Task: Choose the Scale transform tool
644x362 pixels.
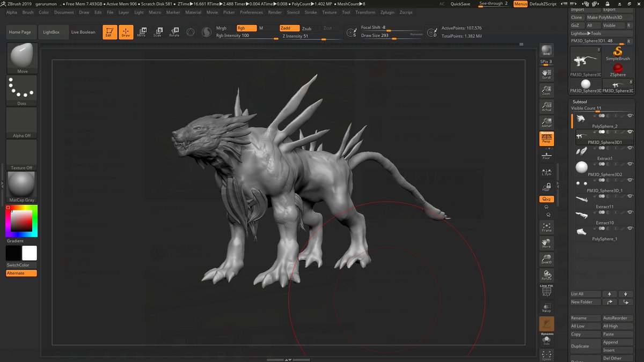Action: pyautogui.click(x=158, y=32)
